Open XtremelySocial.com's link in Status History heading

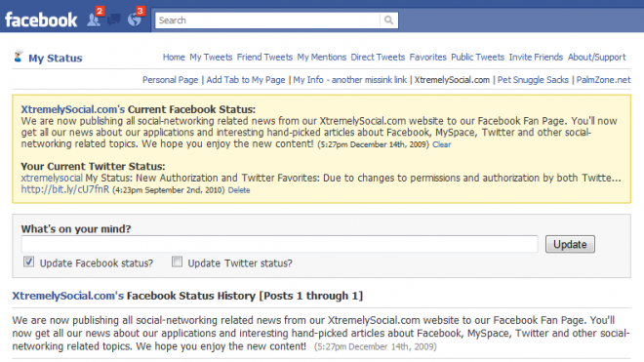pos(67,296)
